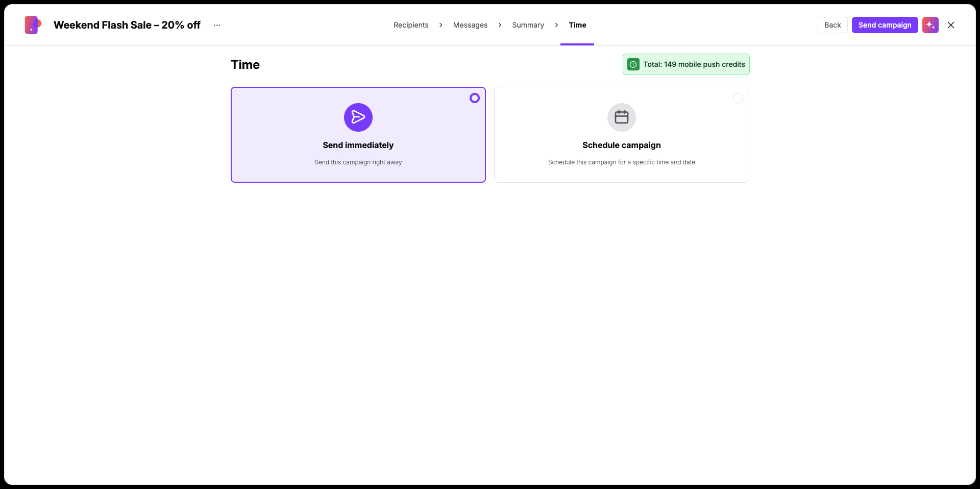Go to the Recipients step
This screenshot has height=489, width=980.
411,25
